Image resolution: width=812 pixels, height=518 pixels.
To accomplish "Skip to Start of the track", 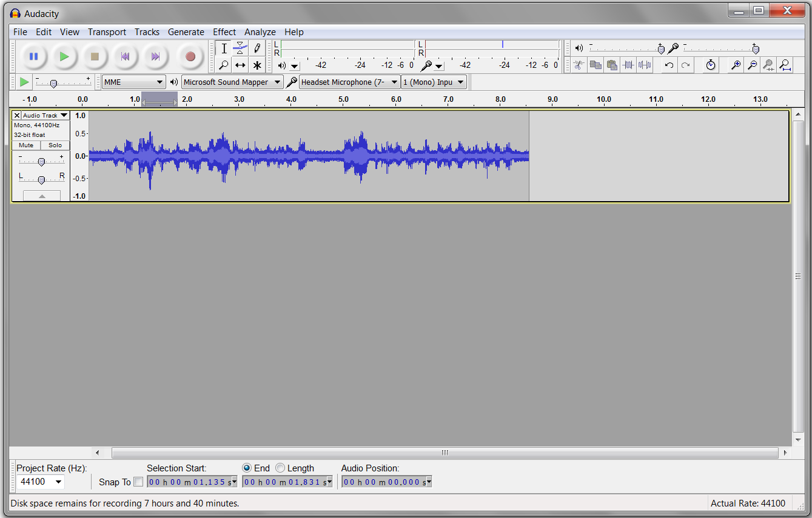I will [125, 56].
